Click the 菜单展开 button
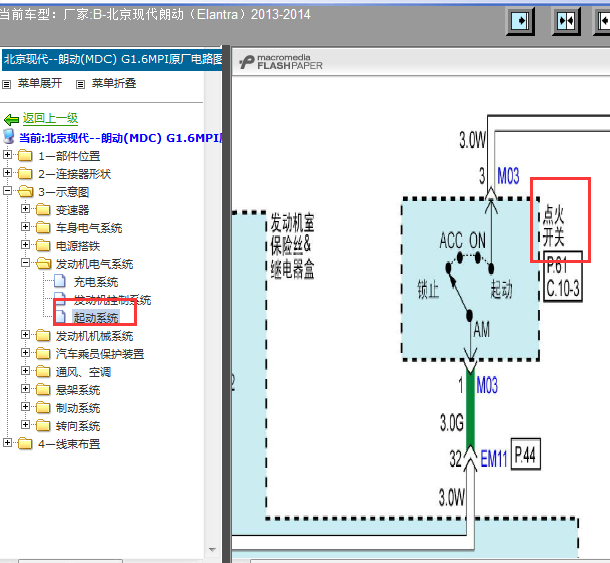 tap(40, 83)
